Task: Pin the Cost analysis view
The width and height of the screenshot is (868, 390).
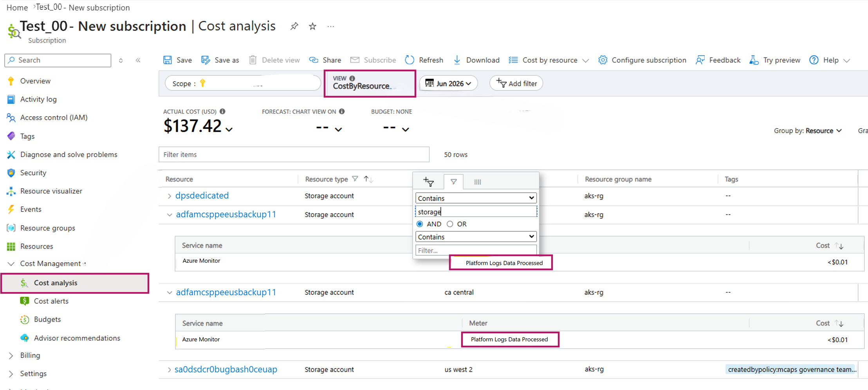Action: point(294,26)
